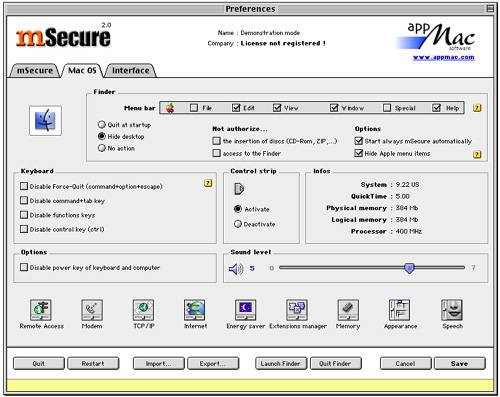Image resolution: width=500 pixels, height=397 pixels.
Task: Uncheck the Window menu checkbox
Action: (x=334, y=107)
